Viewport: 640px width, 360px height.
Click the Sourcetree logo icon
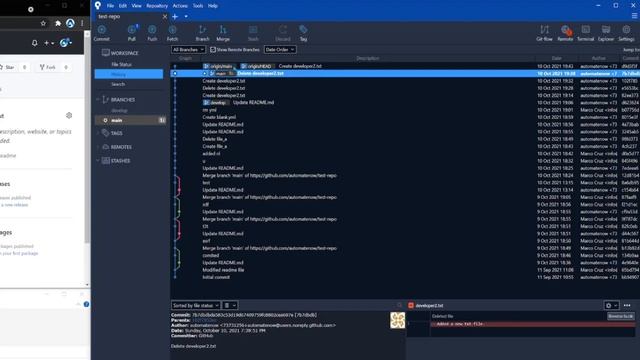click(98, 5)
